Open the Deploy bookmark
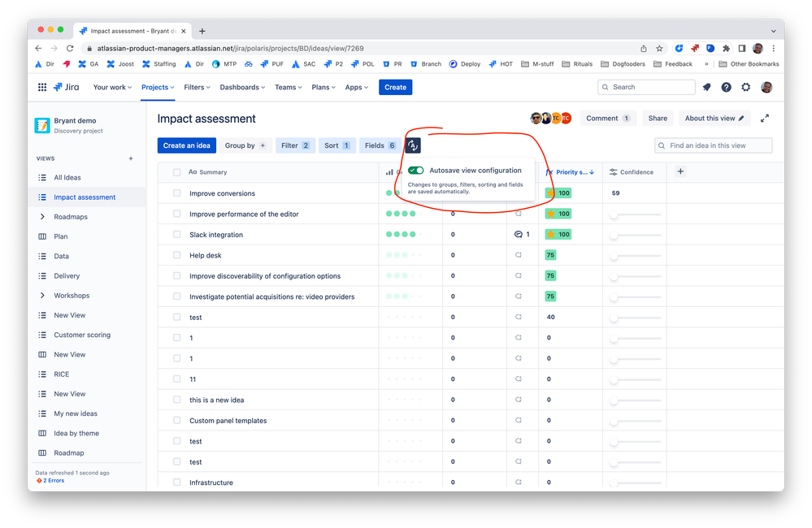Image resolution: width=812 pixels, height=528 pixels. (464, 64)
